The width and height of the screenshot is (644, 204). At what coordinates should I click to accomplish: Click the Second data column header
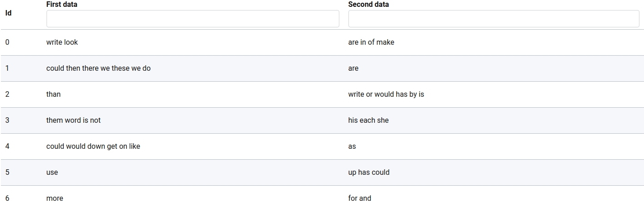click(x=369, y=4)
